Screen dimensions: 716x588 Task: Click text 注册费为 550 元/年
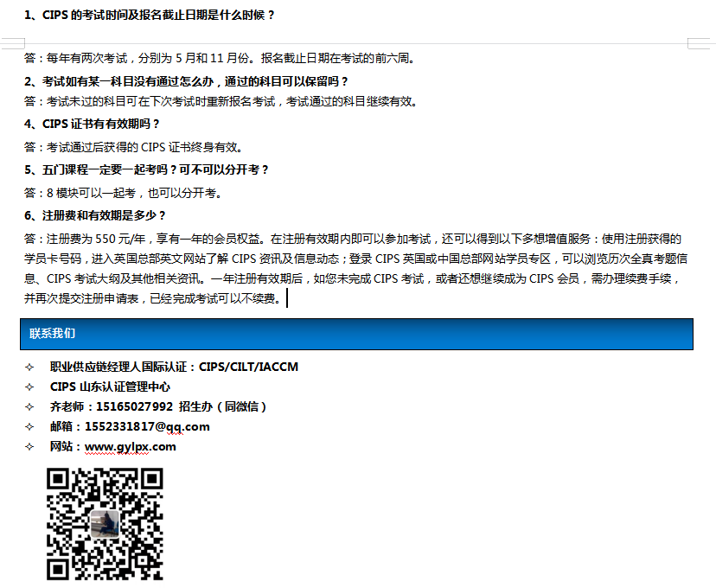pos(96,239)
